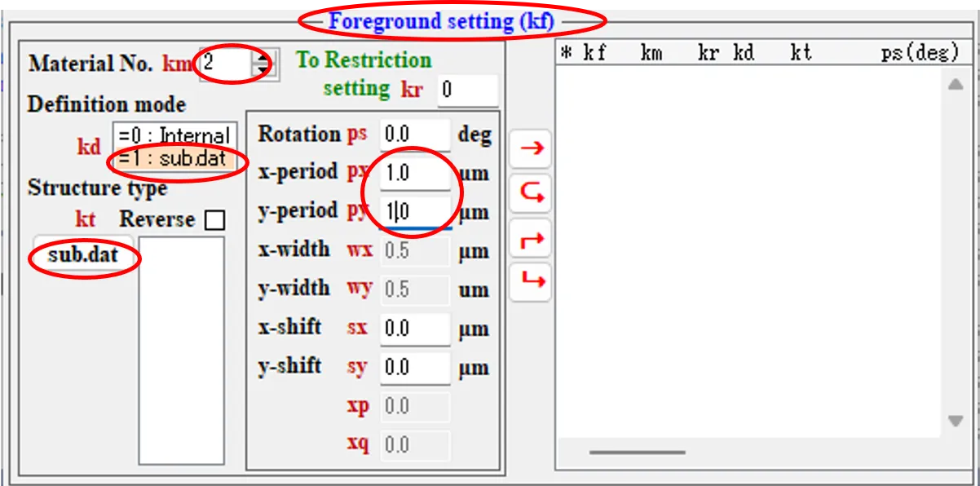Image resolution: width=980 pixels, height=486 pixels.
Task: Click the straight right arrow add button
Action: pyautogui.click(x=531, y=148)
